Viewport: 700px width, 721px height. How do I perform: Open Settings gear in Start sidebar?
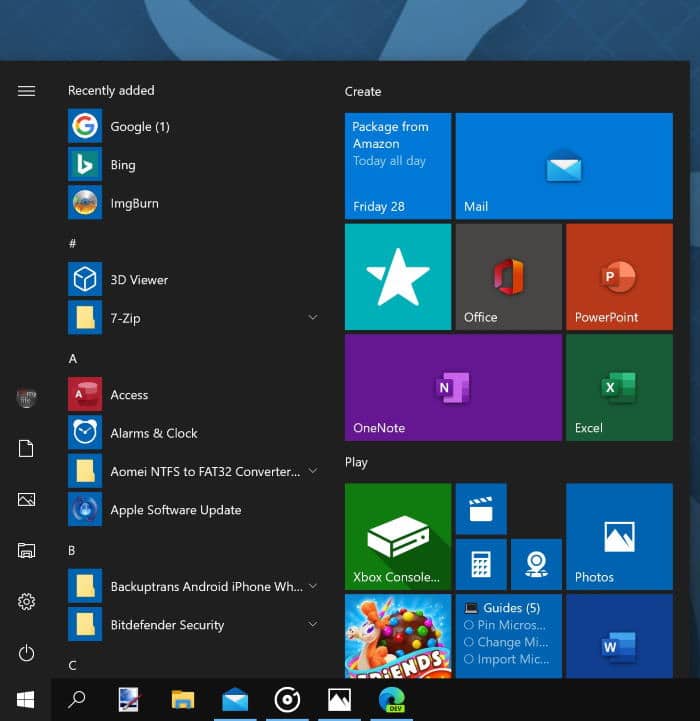(26, 601)
